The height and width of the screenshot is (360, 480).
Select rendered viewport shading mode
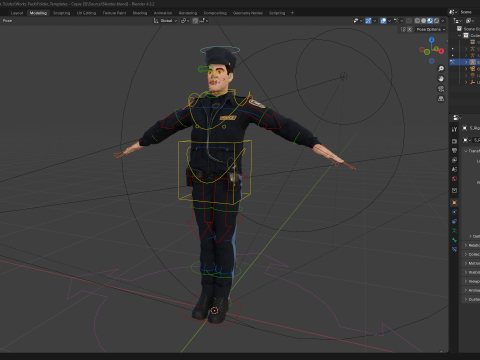click(x=436, y=21)
